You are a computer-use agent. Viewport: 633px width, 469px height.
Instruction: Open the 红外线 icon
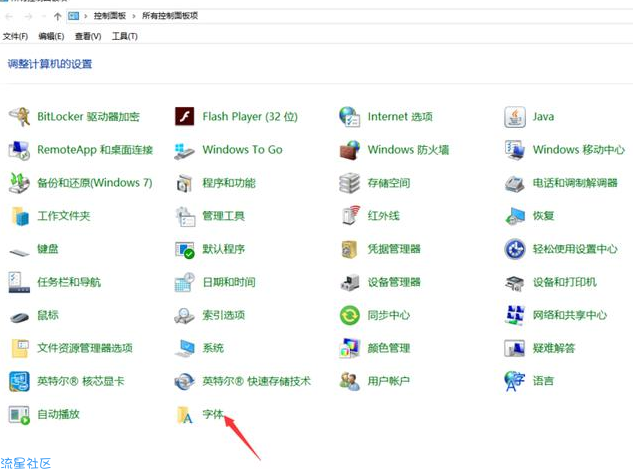[350, 215]
